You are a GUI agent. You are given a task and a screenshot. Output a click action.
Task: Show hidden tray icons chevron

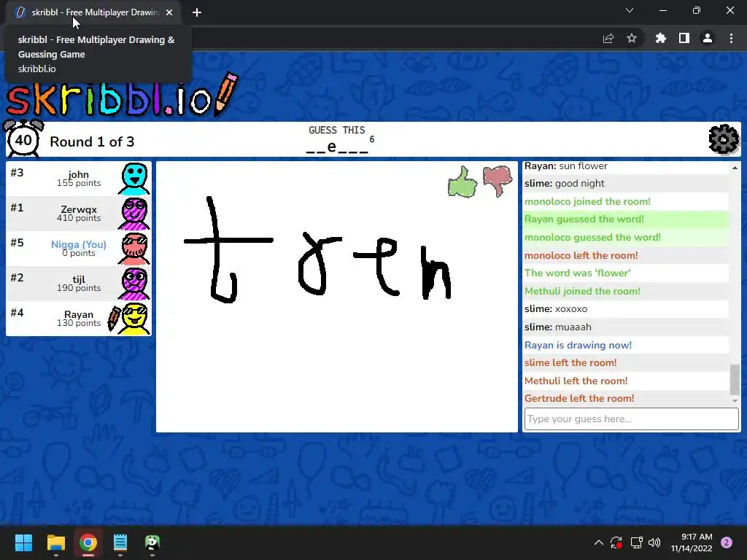(599, 542)
